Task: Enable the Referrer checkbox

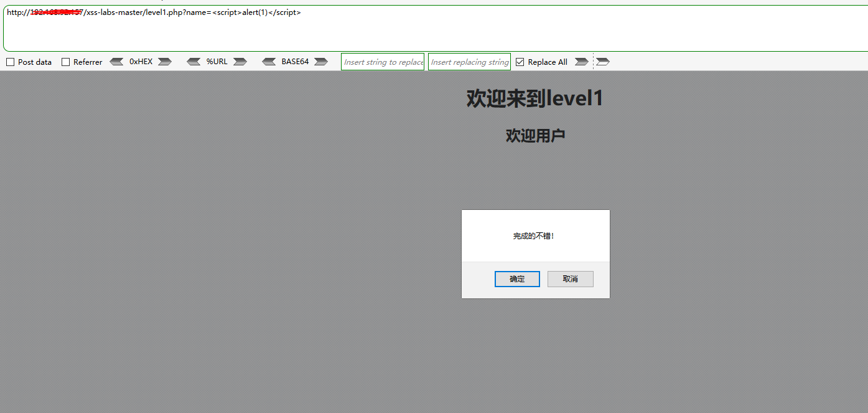Action: tap(66, 62)
